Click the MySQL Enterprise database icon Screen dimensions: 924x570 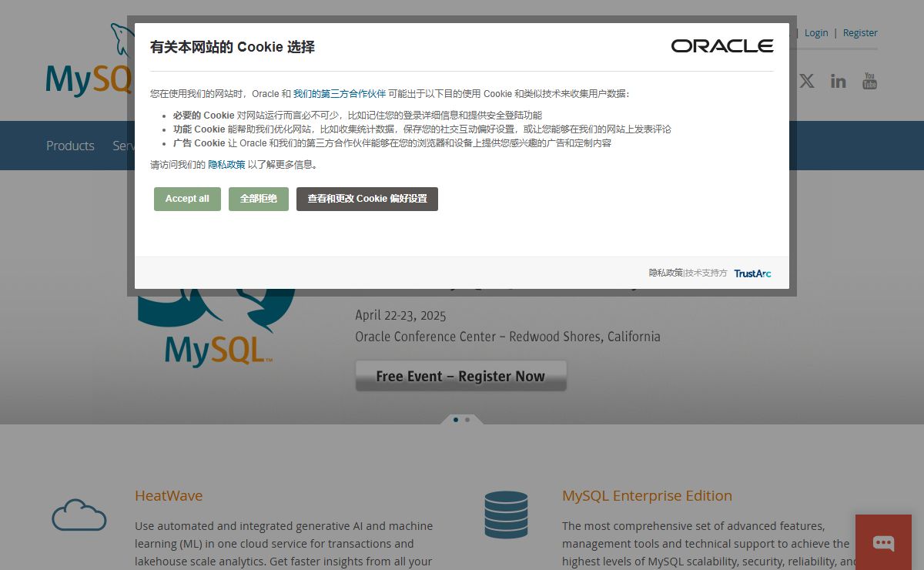pos(506,515)
